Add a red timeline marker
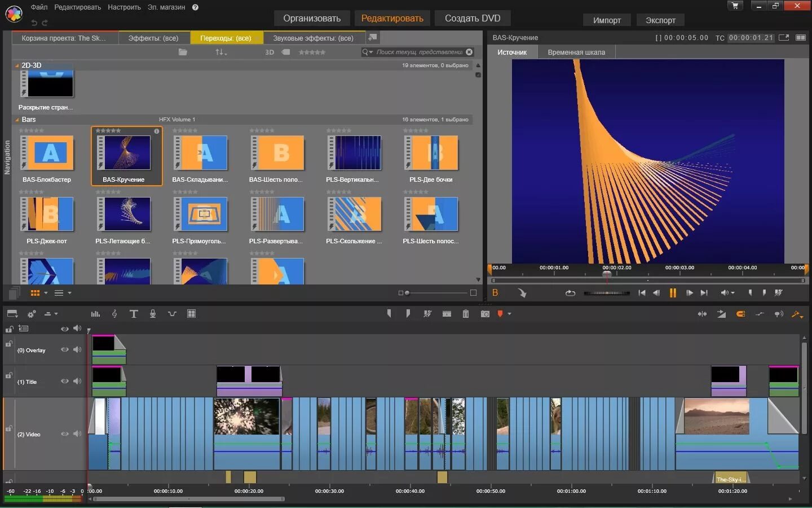812x508 pixels. tap(500, 314)
